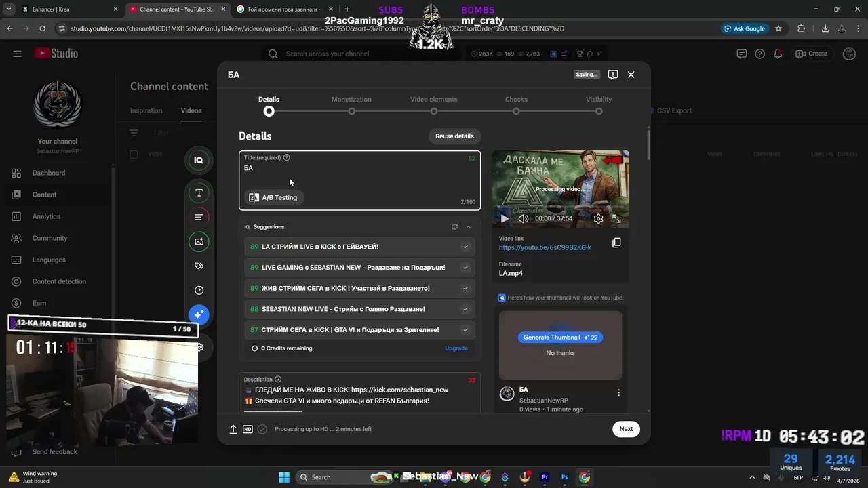Click the A/B Testing button
Image resolution: width=868 pixels, height=488 pixels.
pyautogui.click(x=273, y=197)
